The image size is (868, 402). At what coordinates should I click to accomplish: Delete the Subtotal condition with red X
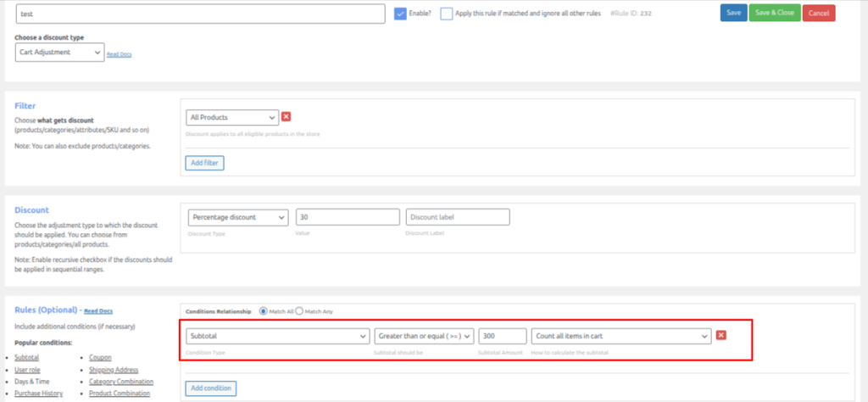[x=721, y=336]
